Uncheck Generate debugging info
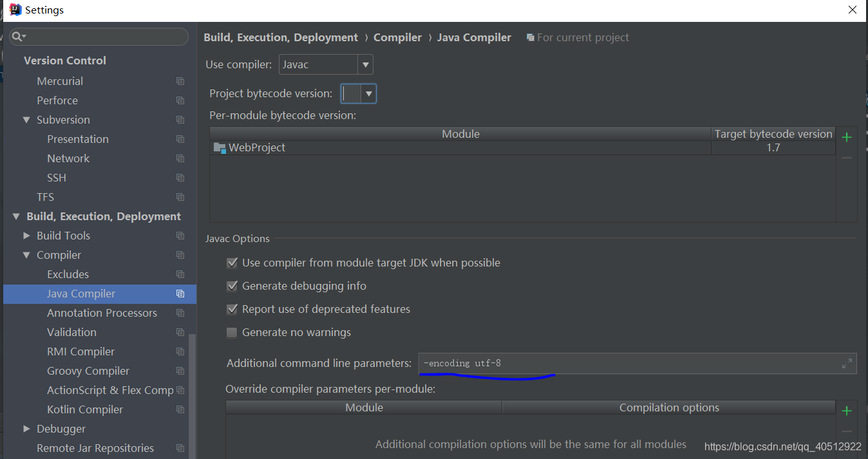Viewport: 868px width, 459px height. 232,286
